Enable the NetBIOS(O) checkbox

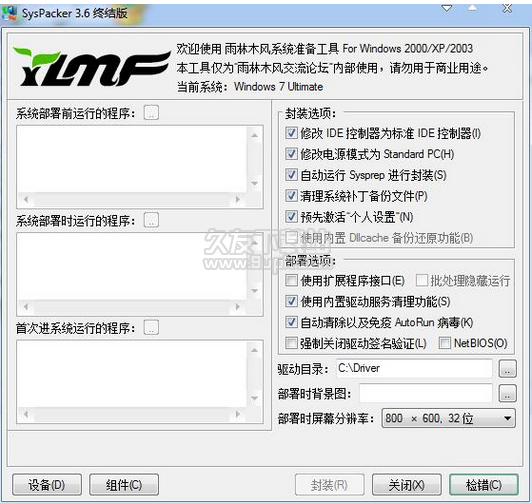click(444, 343)
